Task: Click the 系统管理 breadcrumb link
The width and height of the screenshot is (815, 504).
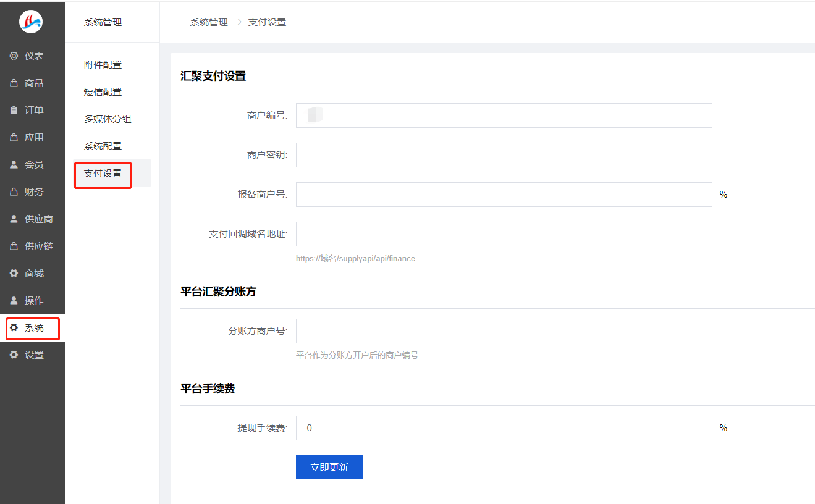Action: [209, 22]
